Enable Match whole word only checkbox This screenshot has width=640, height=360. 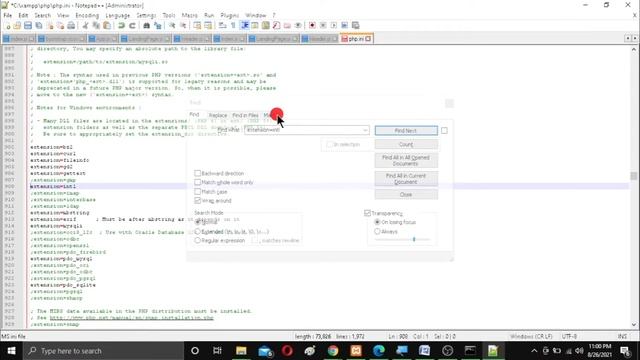[x=198, y=182]
